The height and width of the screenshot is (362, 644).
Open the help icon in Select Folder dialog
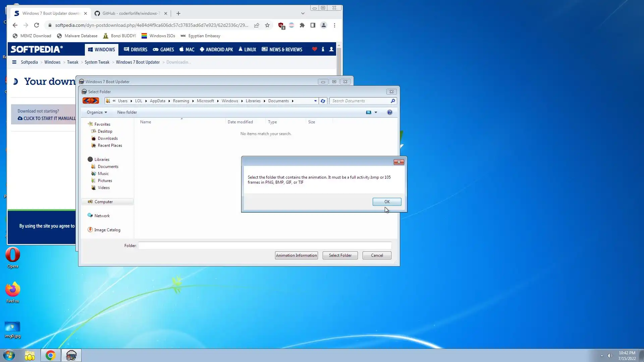tap(389, 112)
